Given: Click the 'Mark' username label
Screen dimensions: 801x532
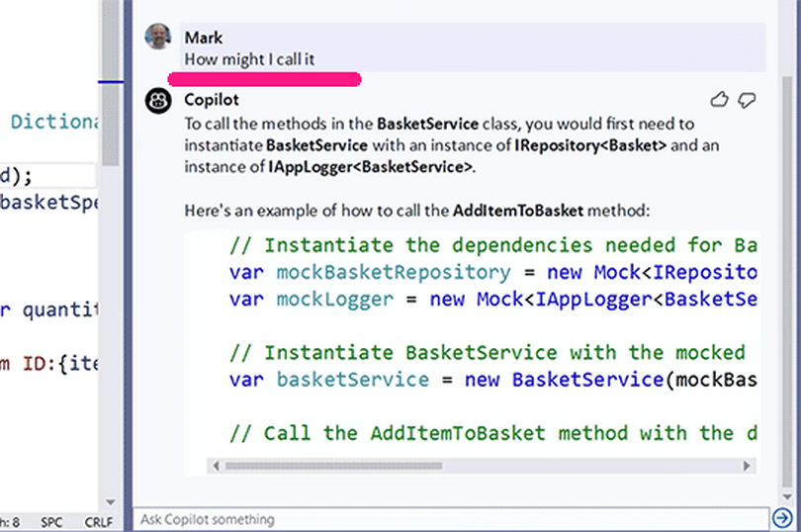Looking at the screenshot, I should 204,38.
